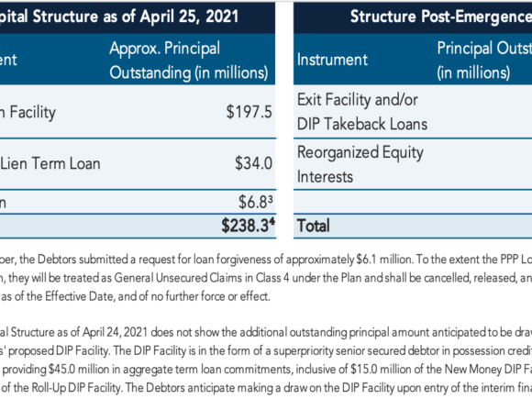The image size is (532, 399).
Task: Click the Structure Post-Emergence header
Action: point(440,17)
